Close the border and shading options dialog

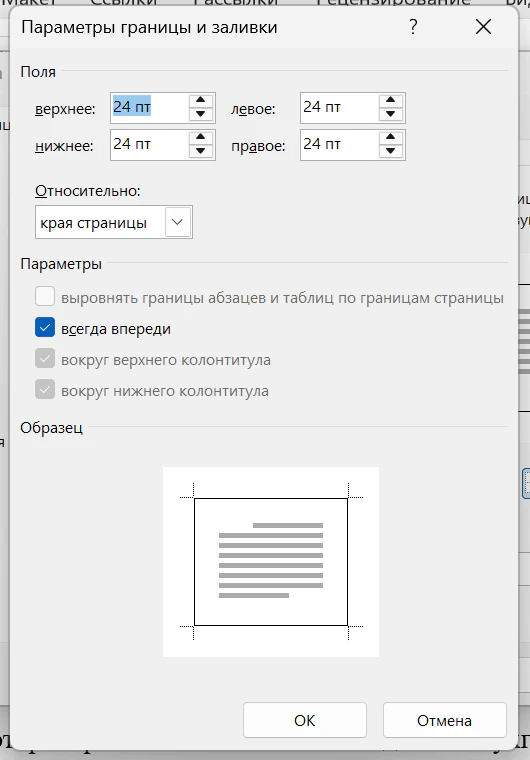point(483,27)
